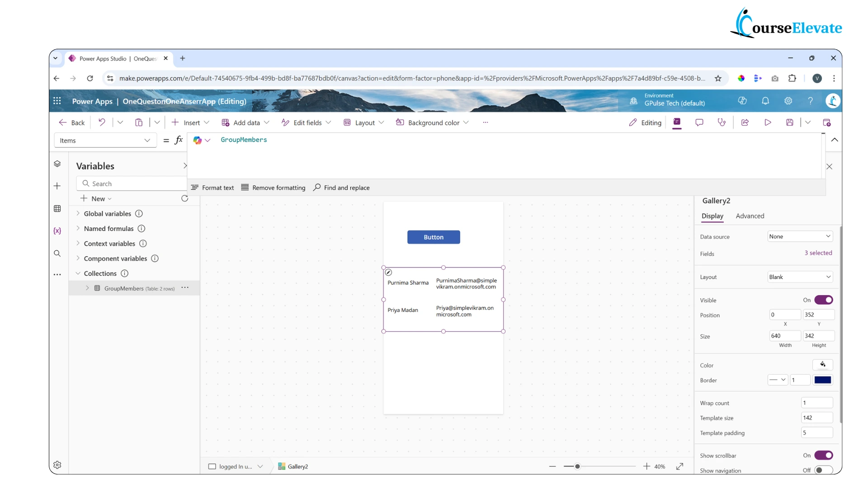
Task: Open Comments from the top toolbar
Action: pos(699,122)
